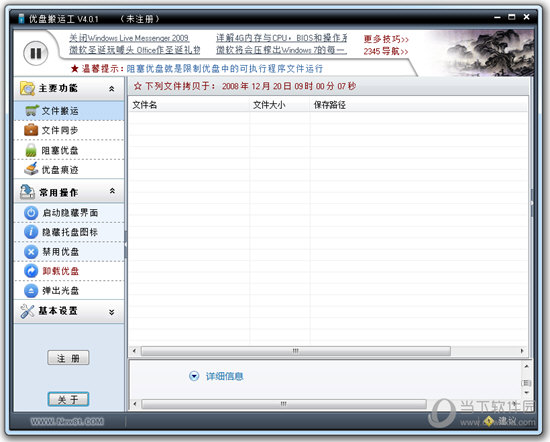
Task: Select 文件同步 menu entry
Action: [69, 130]
